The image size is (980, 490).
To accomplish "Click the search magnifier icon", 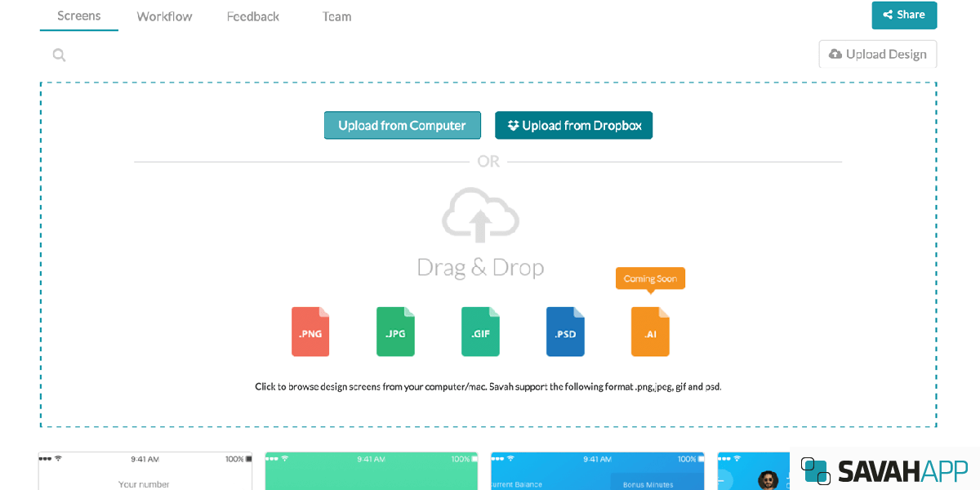I will tap(59, 55).
